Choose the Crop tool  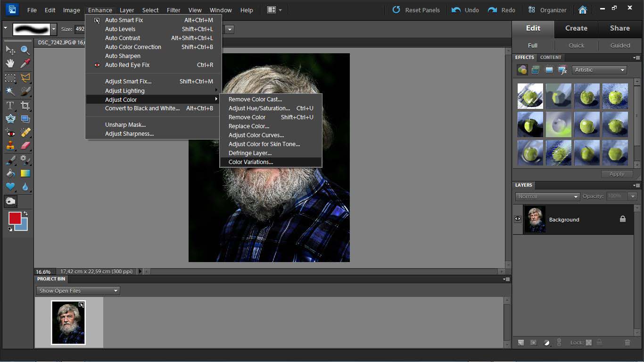tap(25, 106)
